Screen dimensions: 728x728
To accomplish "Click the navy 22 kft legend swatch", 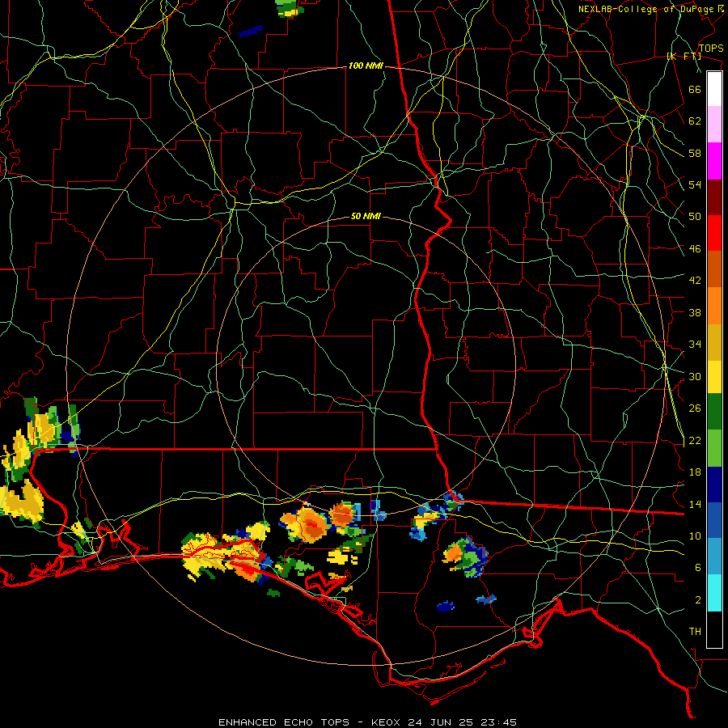I will (x=714, y=485).
